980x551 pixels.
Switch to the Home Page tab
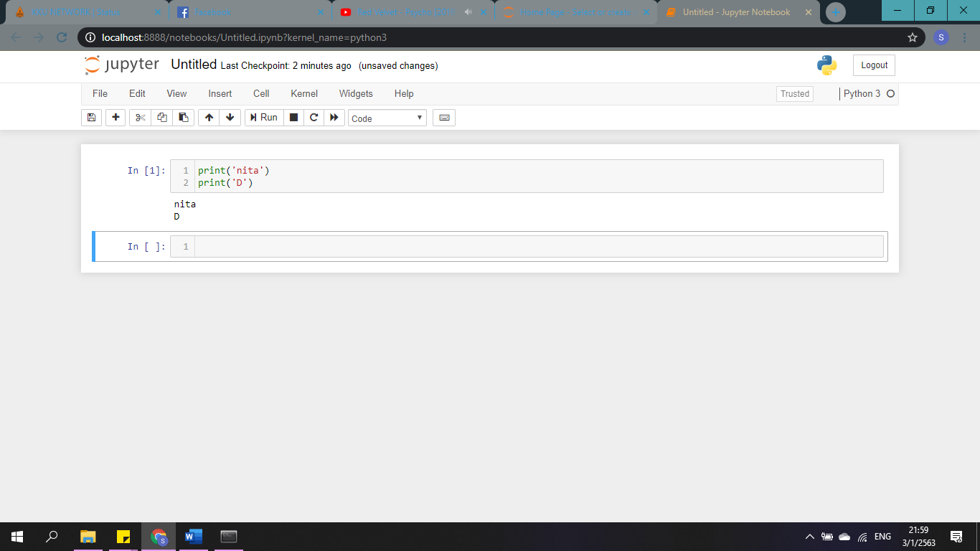click(x=575, y=12)
